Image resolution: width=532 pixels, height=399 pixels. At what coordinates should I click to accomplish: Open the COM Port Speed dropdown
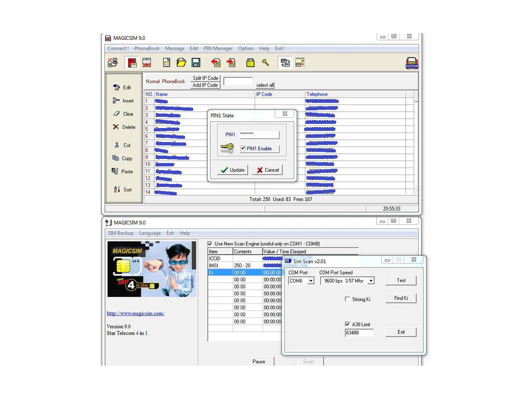pos(371,281)
